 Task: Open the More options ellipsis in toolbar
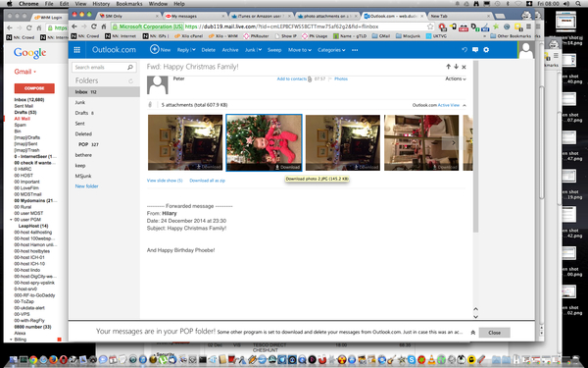[x=355, y=50]
